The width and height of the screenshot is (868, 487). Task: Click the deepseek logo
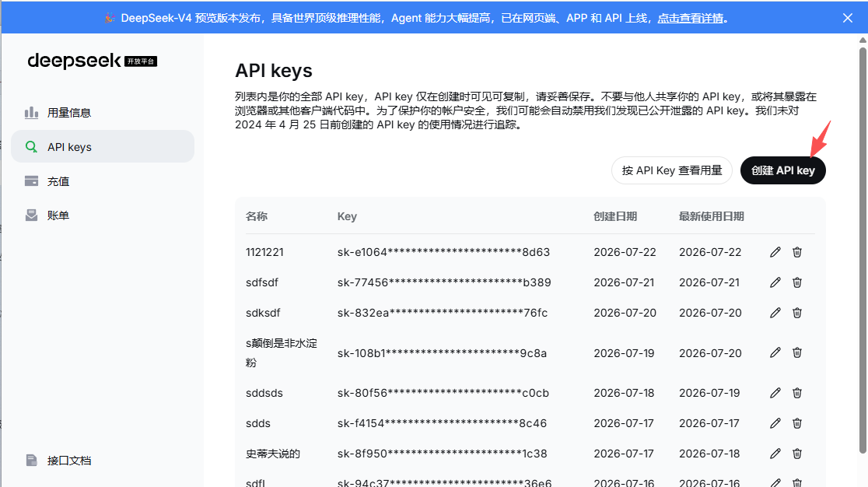tap(93, 61)
